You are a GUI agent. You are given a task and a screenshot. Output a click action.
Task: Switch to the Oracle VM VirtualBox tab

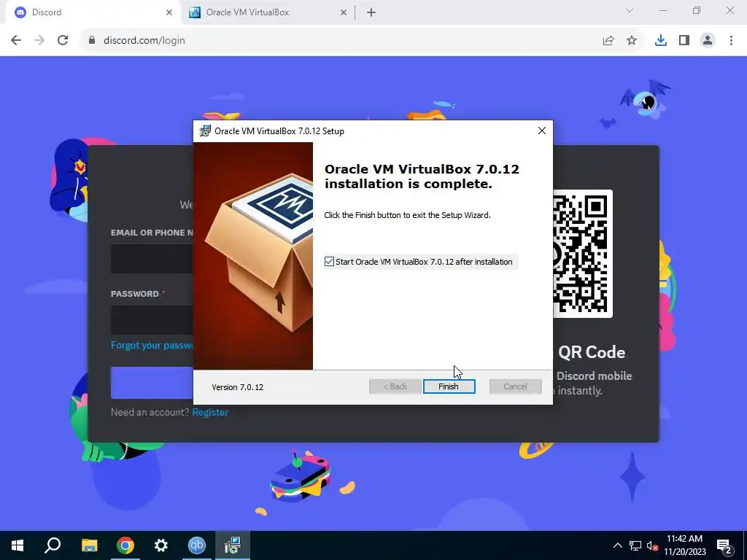267,12
